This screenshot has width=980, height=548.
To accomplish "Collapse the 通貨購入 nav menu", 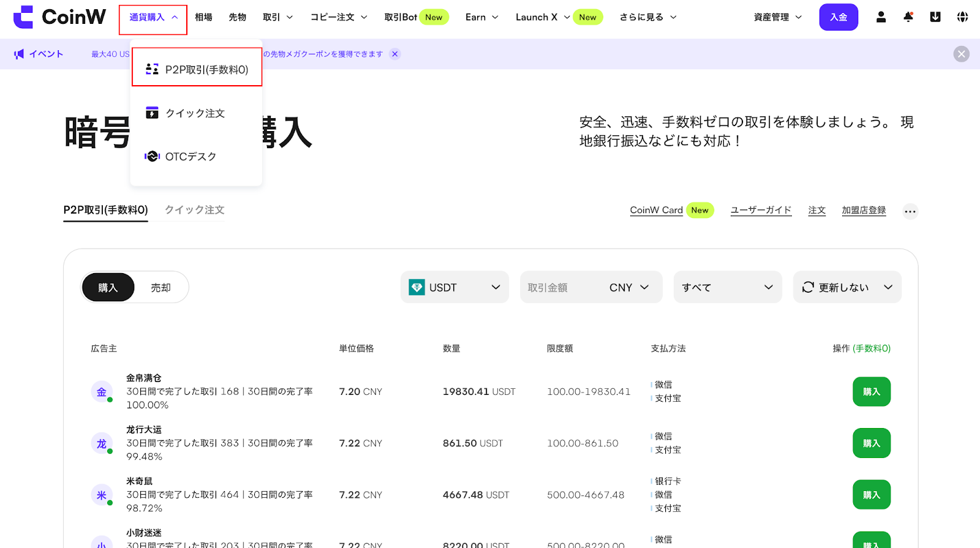I will (x=153, y=17).
